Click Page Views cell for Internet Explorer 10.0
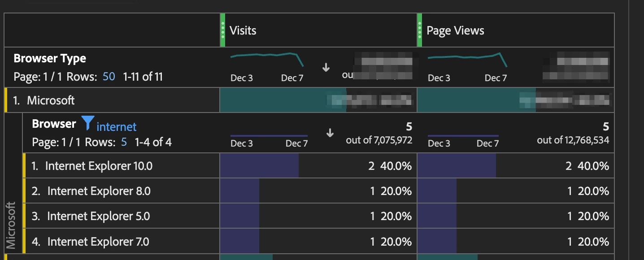This screenshot has height=260, width=644. click(x=516, y=166)
